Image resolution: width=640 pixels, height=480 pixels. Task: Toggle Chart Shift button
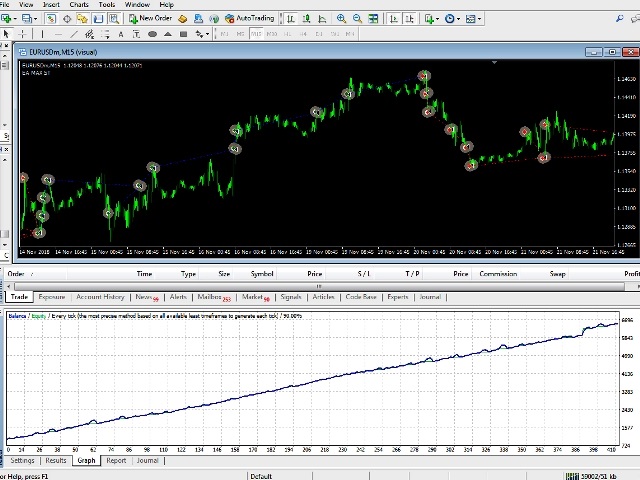tap(410, 18)
